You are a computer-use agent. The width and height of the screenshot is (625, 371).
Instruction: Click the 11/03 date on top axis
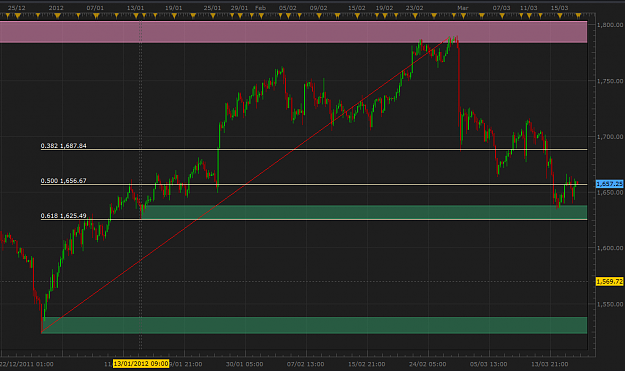[x=529, y=8]
